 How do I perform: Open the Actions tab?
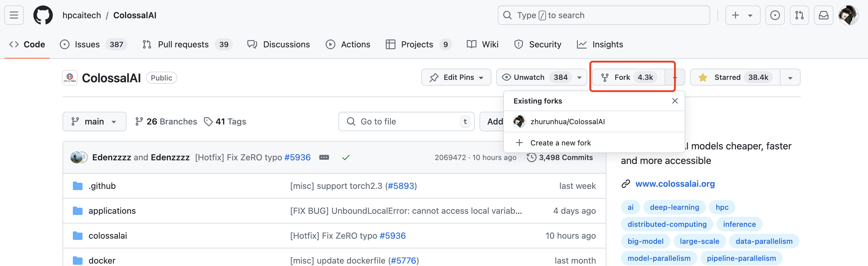tap(348, 45)
